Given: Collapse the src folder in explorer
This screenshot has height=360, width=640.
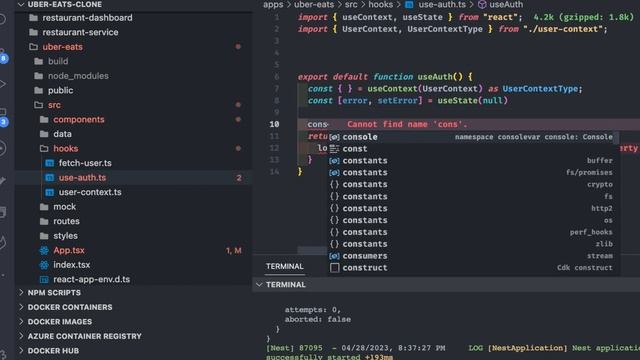Looking at the screenshot, I should (x=39, y=105).
